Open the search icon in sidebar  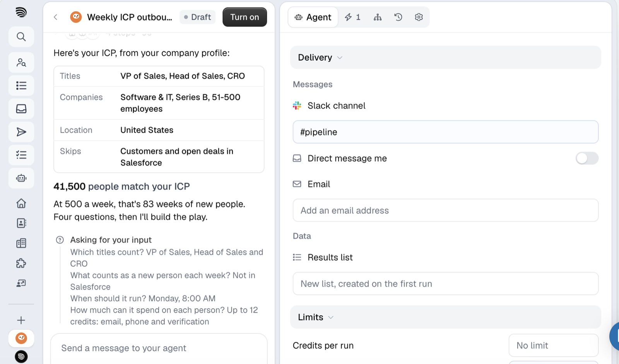pos(21,37)
